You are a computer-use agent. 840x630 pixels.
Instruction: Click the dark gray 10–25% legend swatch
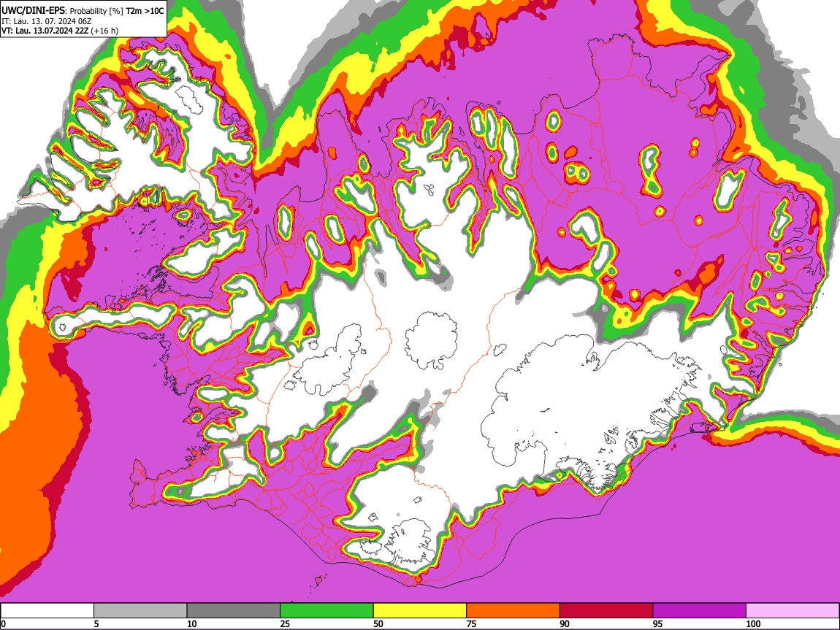tap(234, 611)
